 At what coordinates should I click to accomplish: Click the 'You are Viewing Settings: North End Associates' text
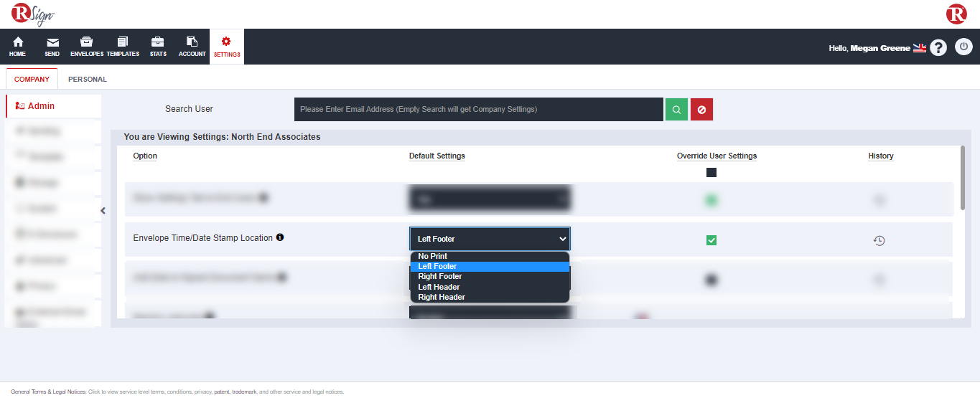point(222,136)
